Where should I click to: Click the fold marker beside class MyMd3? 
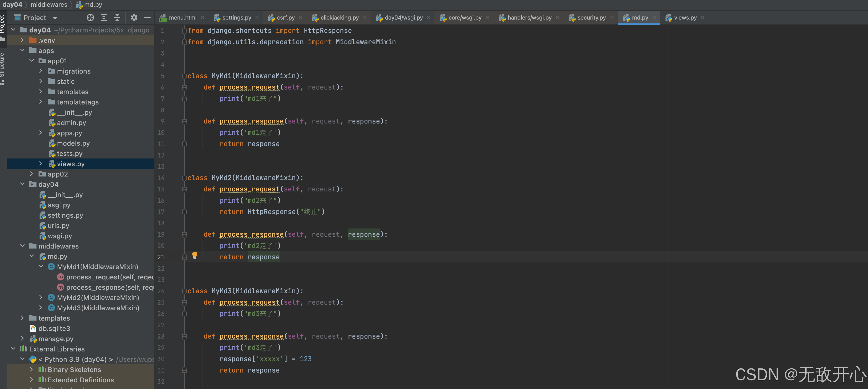tap(184, 291)
